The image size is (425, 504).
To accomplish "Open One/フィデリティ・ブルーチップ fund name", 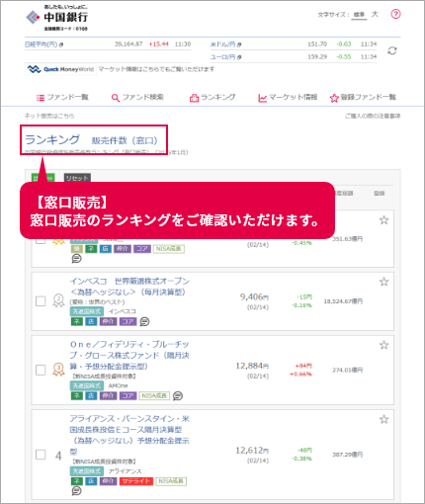I will tap(129, 356).
